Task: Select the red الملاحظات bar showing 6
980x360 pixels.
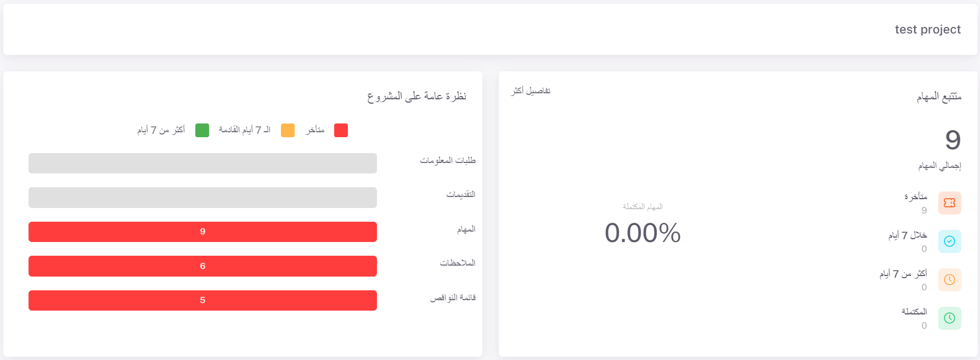Action: (x=202, y=266)
